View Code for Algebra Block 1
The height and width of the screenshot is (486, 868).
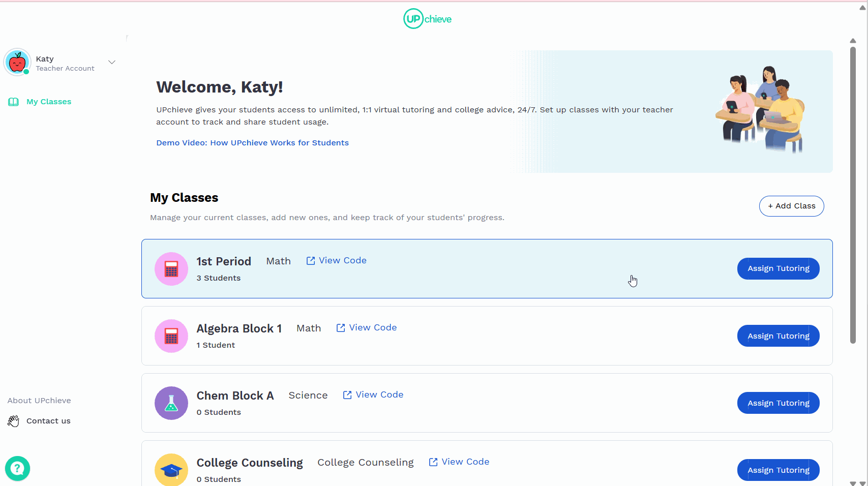click(x=373, y=327)
